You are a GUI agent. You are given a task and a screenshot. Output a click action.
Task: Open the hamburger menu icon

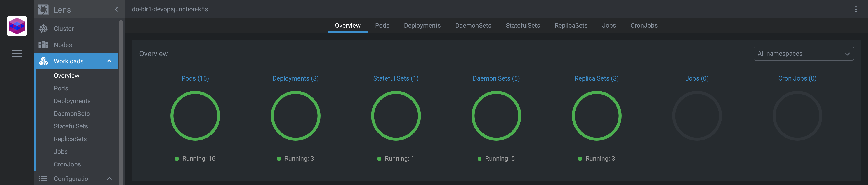[17, 53]
